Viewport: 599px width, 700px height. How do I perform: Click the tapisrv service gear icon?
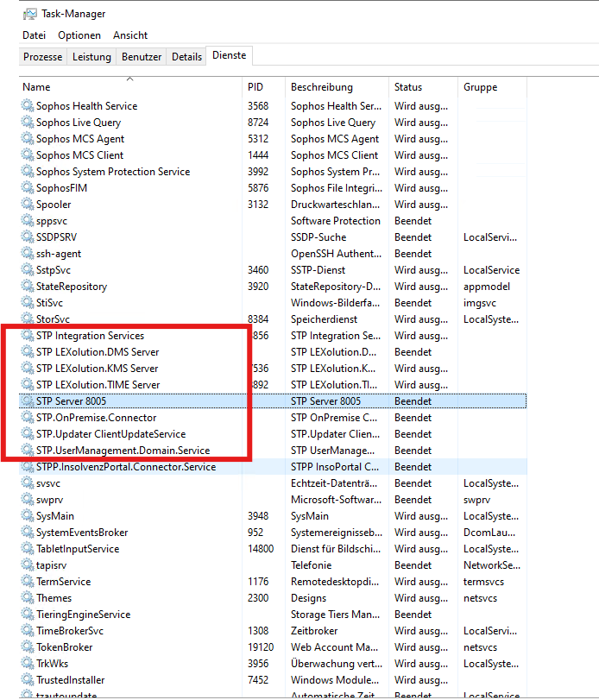tap(28, 565)
